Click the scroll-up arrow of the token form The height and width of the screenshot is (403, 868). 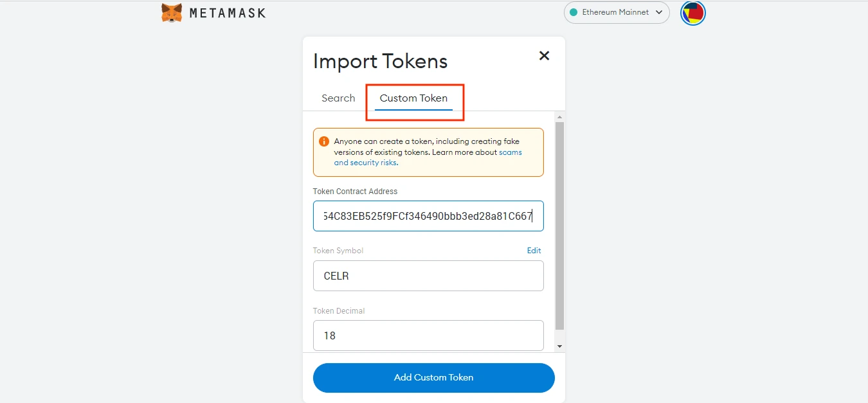559,118
